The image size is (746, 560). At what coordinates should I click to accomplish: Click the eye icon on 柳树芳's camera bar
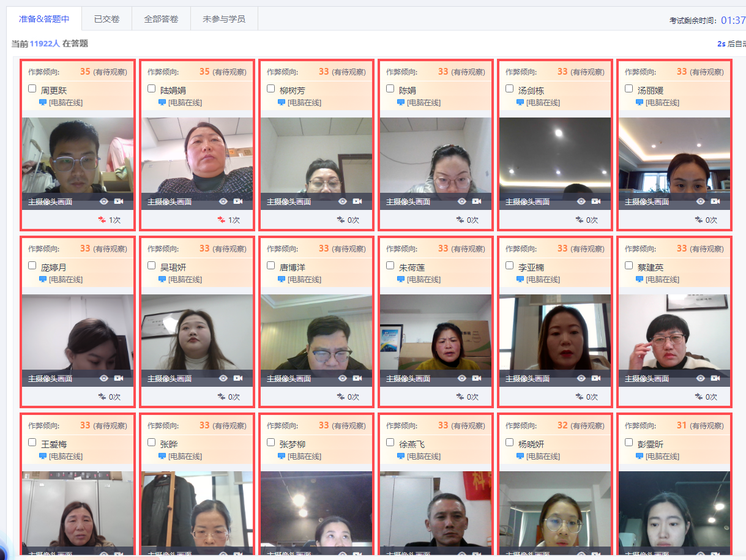click(343, 201)
